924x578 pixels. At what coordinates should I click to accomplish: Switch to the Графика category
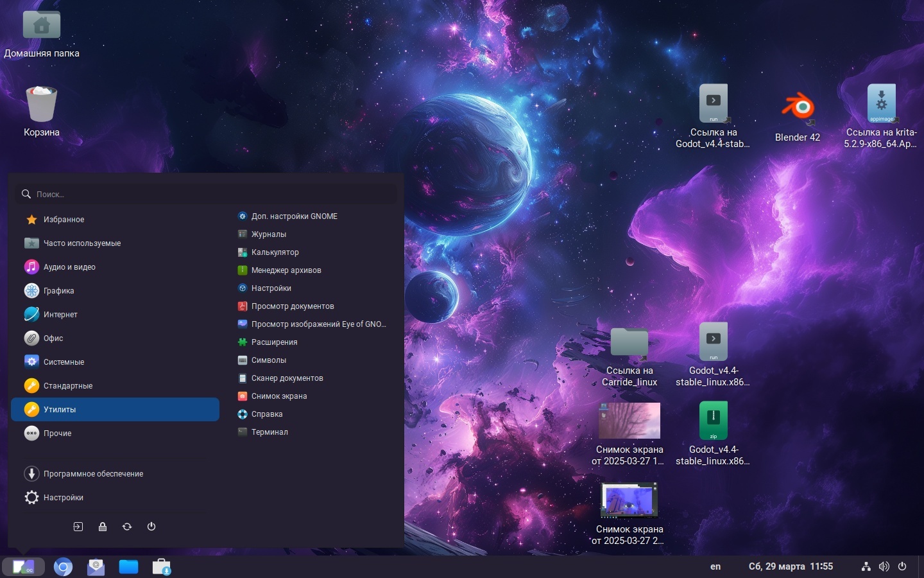coord(116,291)
